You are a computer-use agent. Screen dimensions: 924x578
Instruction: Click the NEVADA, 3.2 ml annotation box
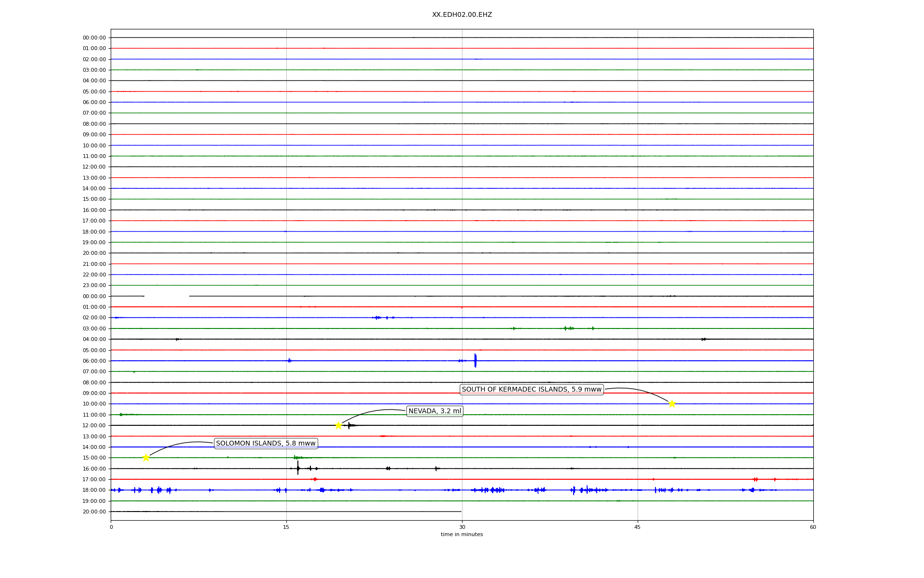click(x=435, y=411)
